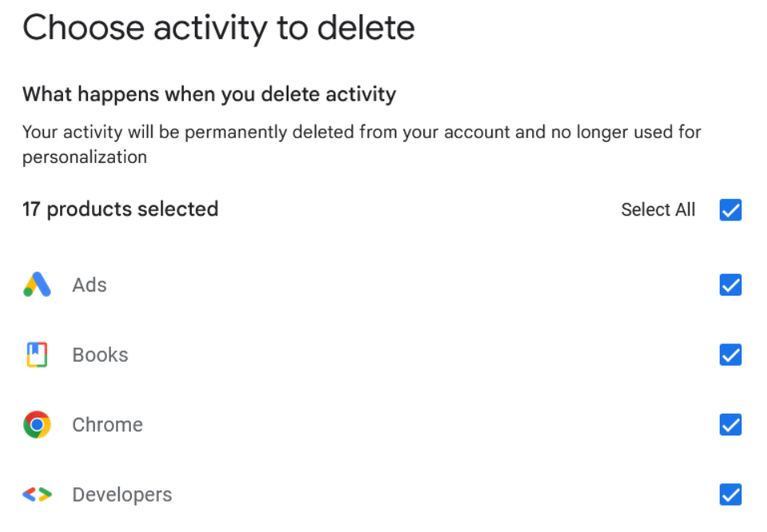Click the "17 products selected" counter text
The width and height of the screenshot is (767, 532).
coord(120,209)
